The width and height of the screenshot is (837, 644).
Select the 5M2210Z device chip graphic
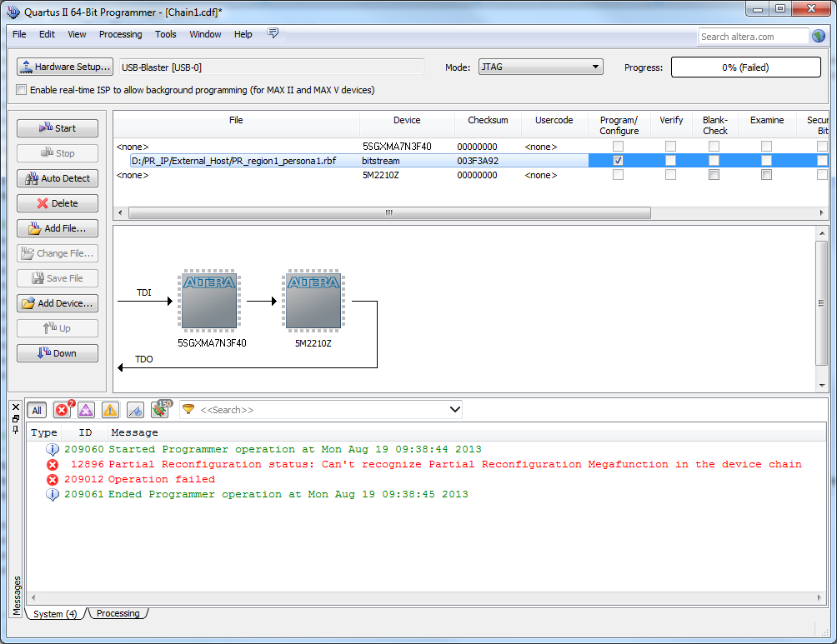(x=313, y=300)
